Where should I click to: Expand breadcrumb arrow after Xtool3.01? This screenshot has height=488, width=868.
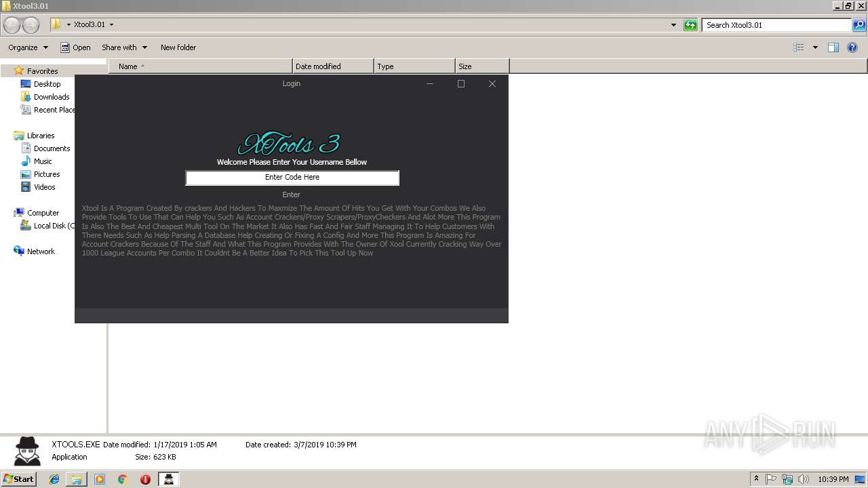(111, 24)
